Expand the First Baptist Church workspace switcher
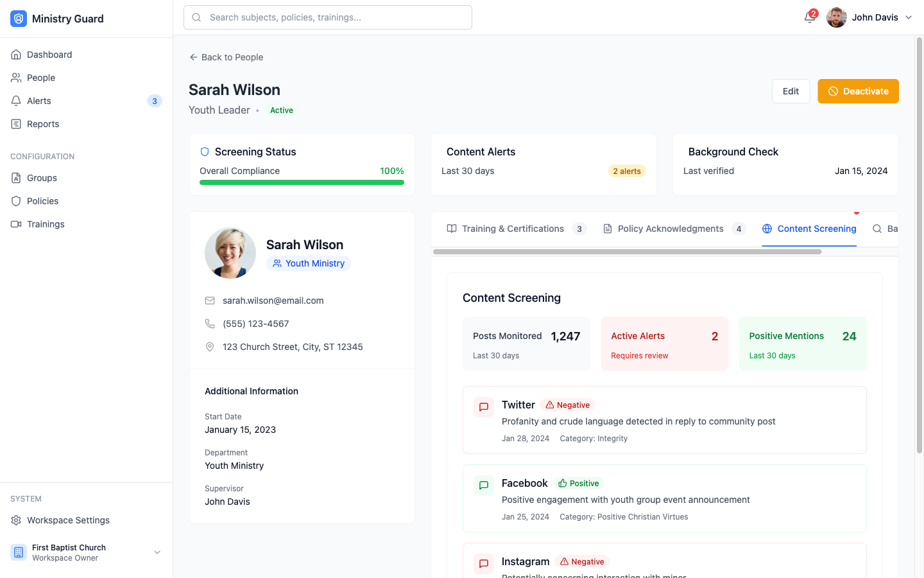 pos(157,552)
